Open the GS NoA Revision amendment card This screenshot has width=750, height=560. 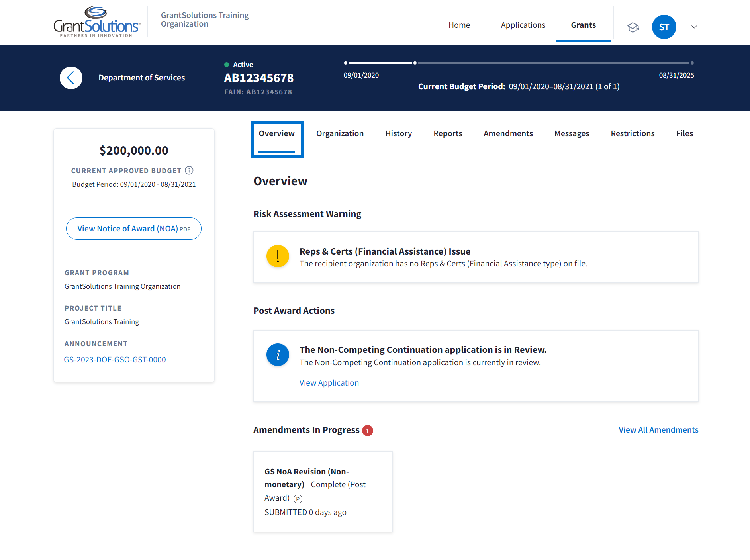click(323, 491)
